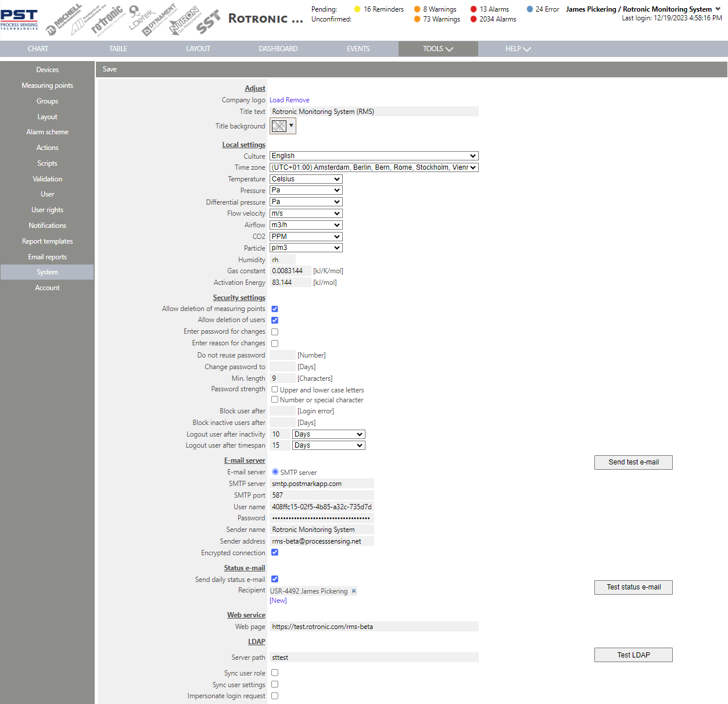
Task: Open the Pressure unit dropdown
Action: pyautogui.click(x=306, y=190)
